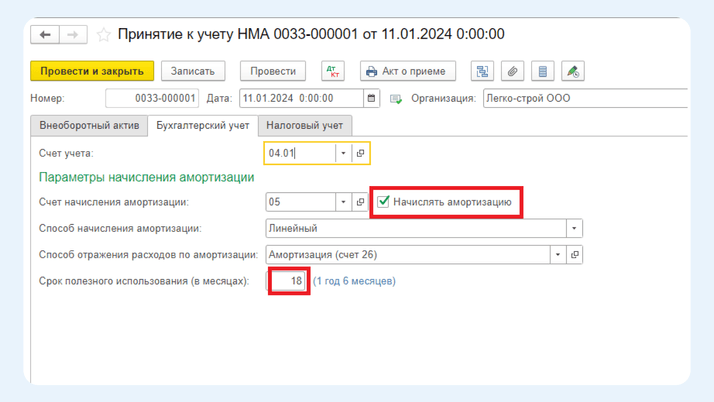Viewport: 714px width, 402px height.
Task: Toggle Начислять амортизацию checkbox
Action: pyautogui.click(x=383, y=201)
